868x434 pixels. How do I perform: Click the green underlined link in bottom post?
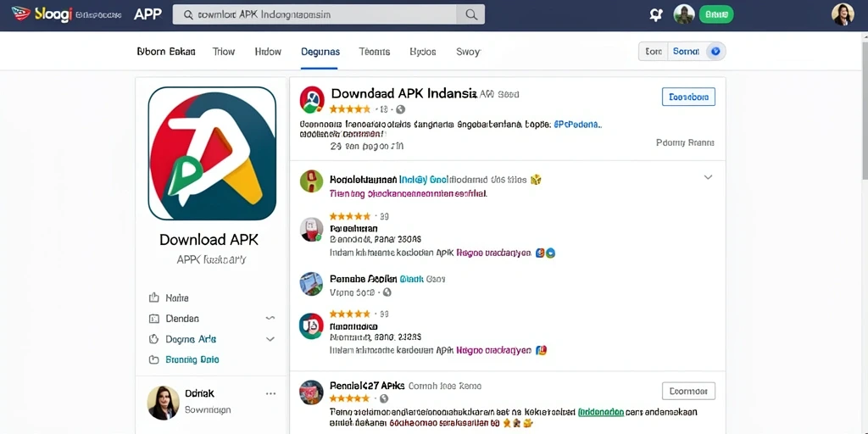tap(601, 412)
